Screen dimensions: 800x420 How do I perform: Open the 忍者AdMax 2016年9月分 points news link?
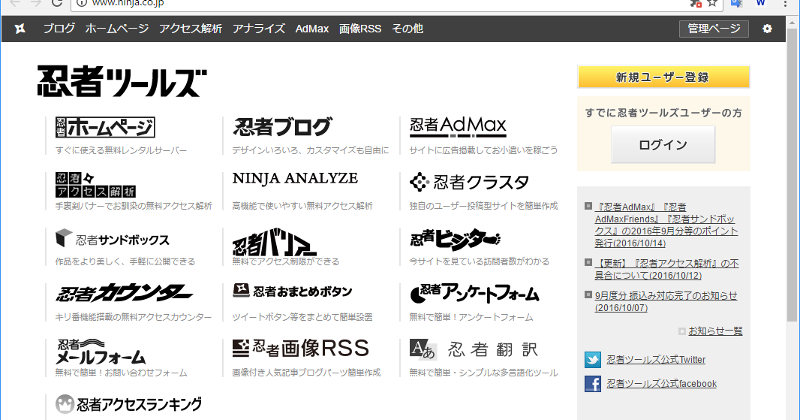666,225
